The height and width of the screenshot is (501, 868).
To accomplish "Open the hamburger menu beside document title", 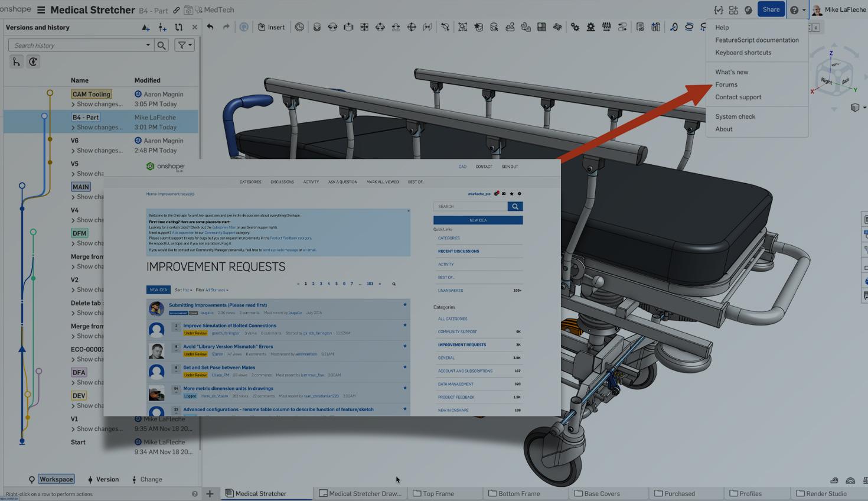I will point(41,10).
